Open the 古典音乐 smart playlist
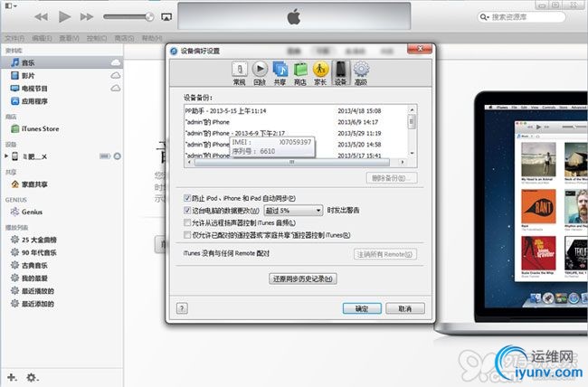 tap(62, 265)
